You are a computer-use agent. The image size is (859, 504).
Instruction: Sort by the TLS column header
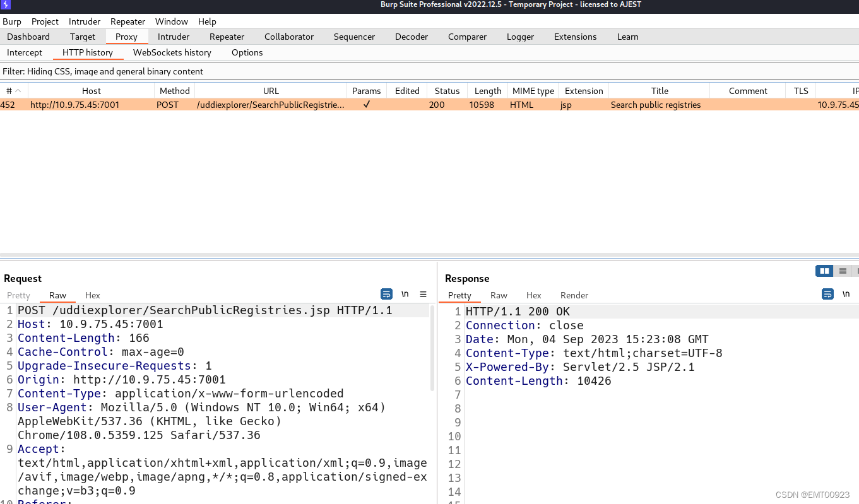(x=801, y=91)
